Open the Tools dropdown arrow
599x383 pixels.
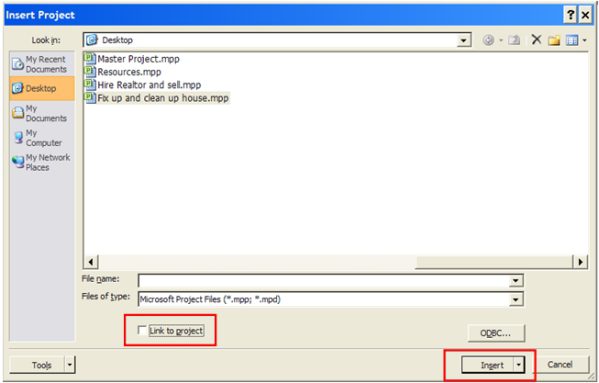(x=70, y=365)
